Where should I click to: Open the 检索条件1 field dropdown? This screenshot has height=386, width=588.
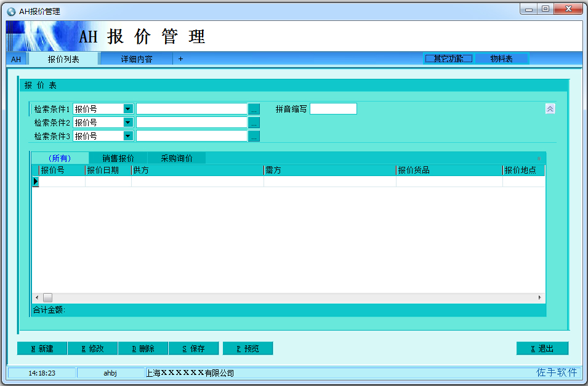coord(128,109)
